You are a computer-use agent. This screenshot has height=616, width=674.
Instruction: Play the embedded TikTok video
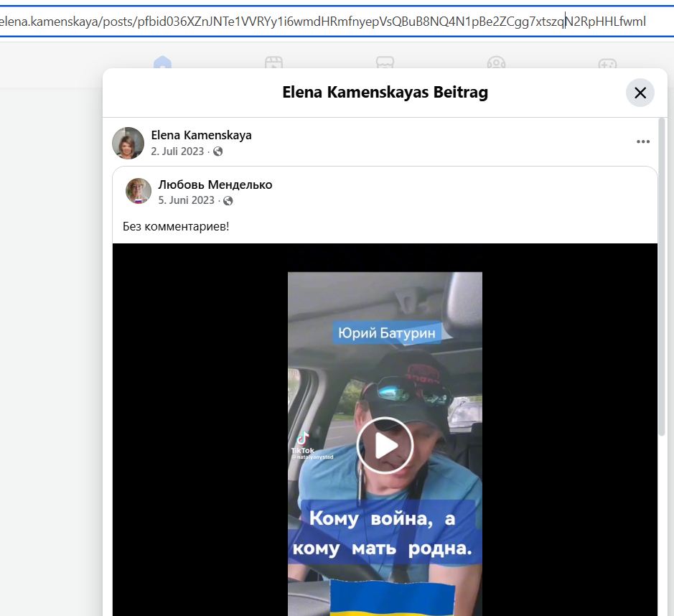point(385,445)
